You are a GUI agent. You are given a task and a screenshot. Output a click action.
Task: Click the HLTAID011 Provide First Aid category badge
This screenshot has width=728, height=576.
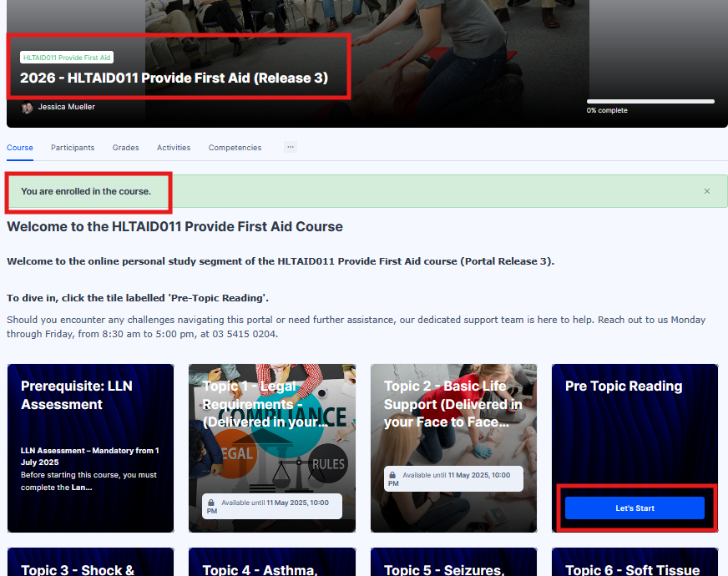pos(67,58)
